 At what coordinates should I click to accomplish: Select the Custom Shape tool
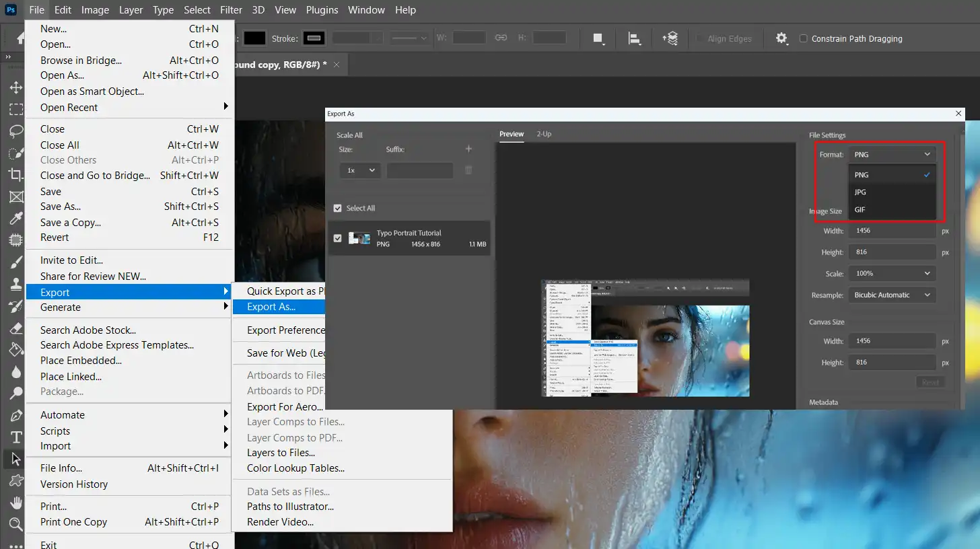tap(15, 480)
